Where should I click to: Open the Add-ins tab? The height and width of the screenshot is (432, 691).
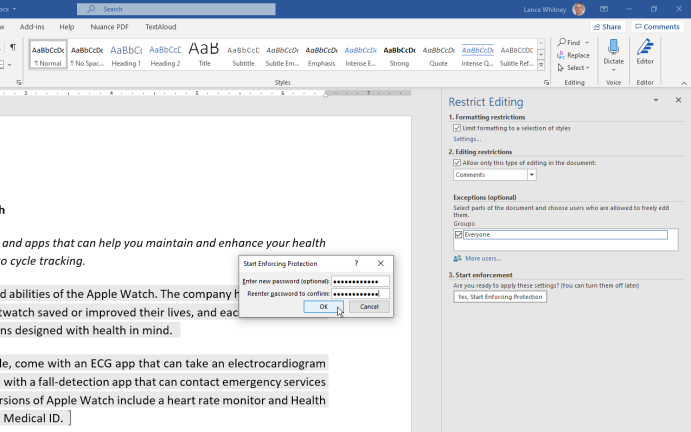[x=32, y=27]
